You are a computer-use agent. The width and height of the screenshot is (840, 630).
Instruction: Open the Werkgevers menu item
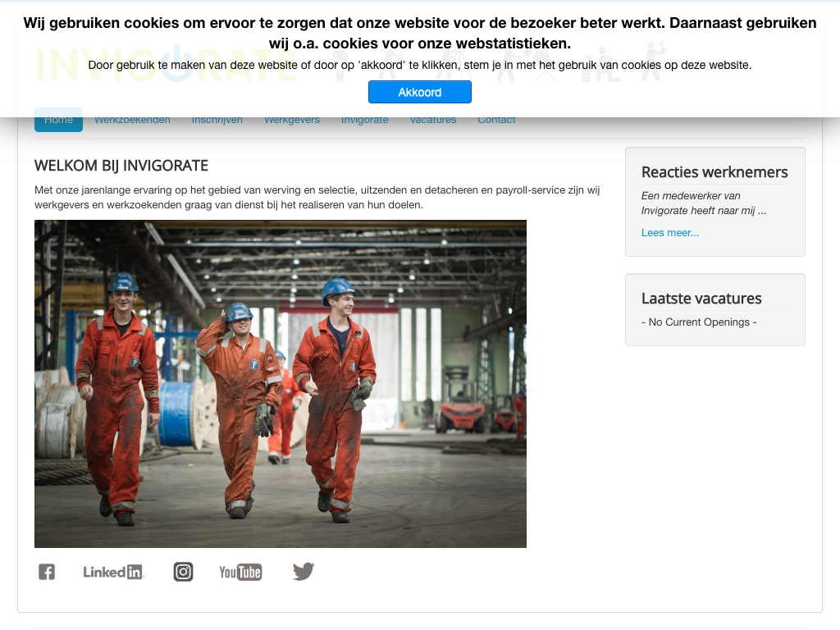(292, 121)
